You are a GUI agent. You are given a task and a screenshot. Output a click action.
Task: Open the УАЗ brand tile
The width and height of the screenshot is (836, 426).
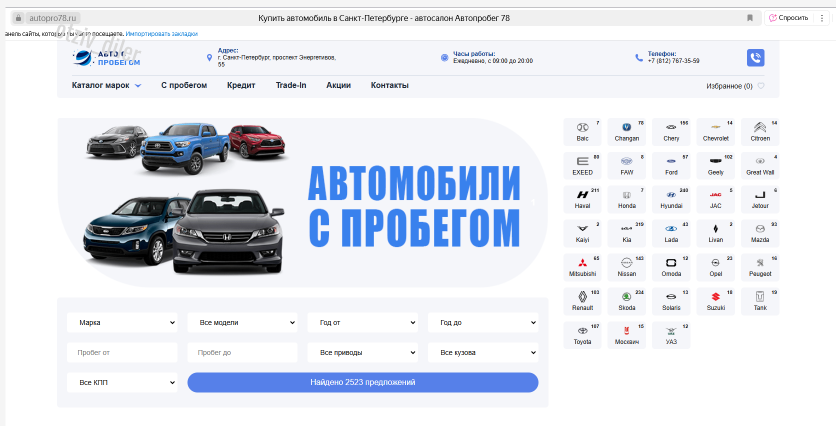pyautogui.click(x=671, y=335)
